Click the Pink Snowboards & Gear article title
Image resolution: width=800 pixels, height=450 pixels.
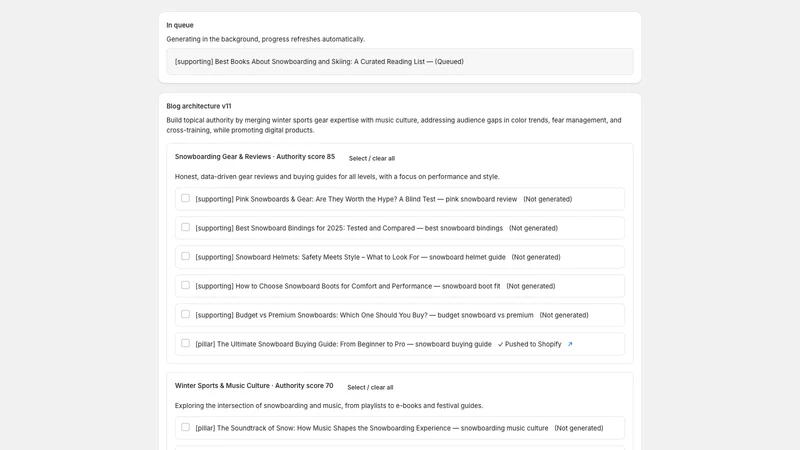tap(356, 199)
